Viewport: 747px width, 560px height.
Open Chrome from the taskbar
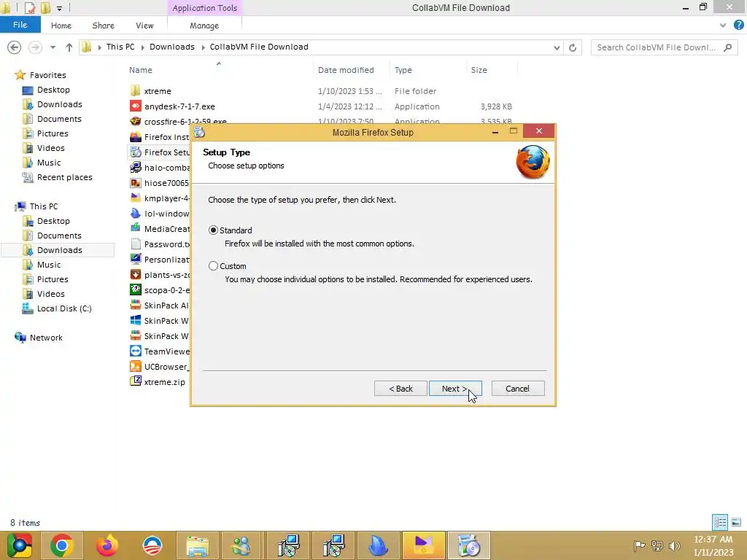[x=61, y=545]
